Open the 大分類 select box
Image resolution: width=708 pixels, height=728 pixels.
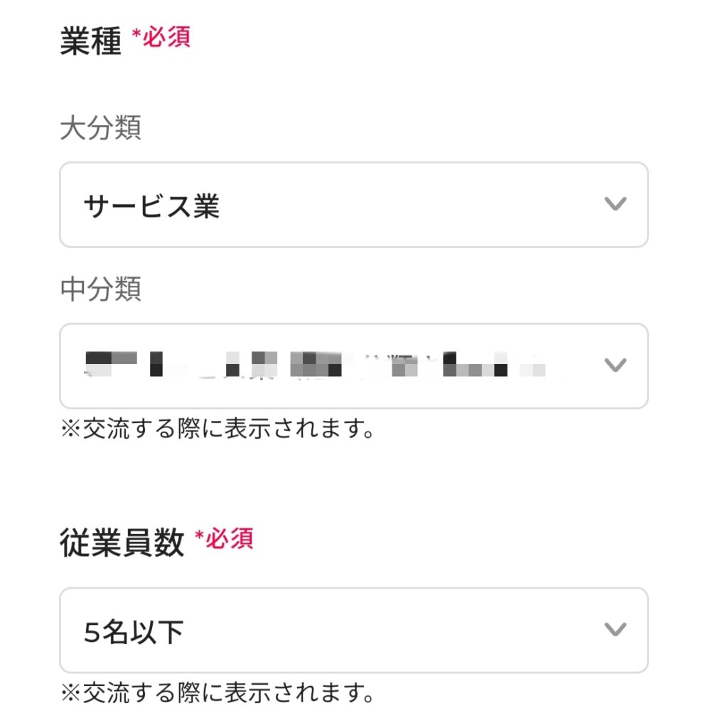(353, 205)
